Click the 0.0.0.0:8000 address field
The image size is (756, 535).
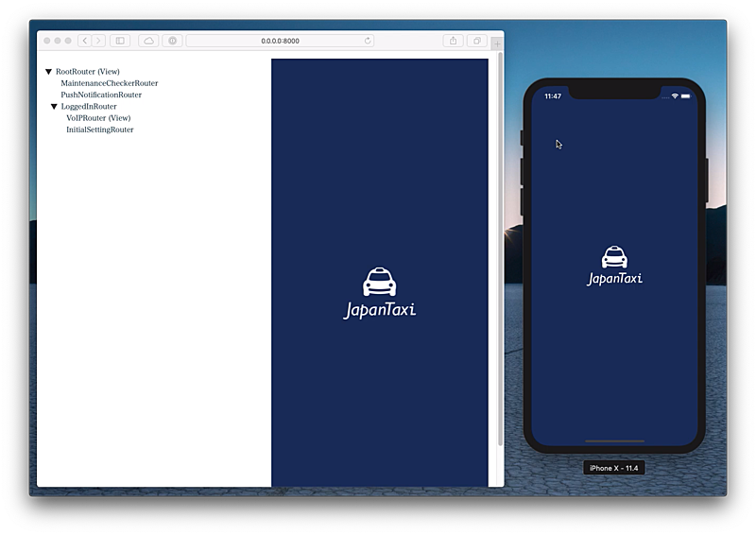click(280, 41)
